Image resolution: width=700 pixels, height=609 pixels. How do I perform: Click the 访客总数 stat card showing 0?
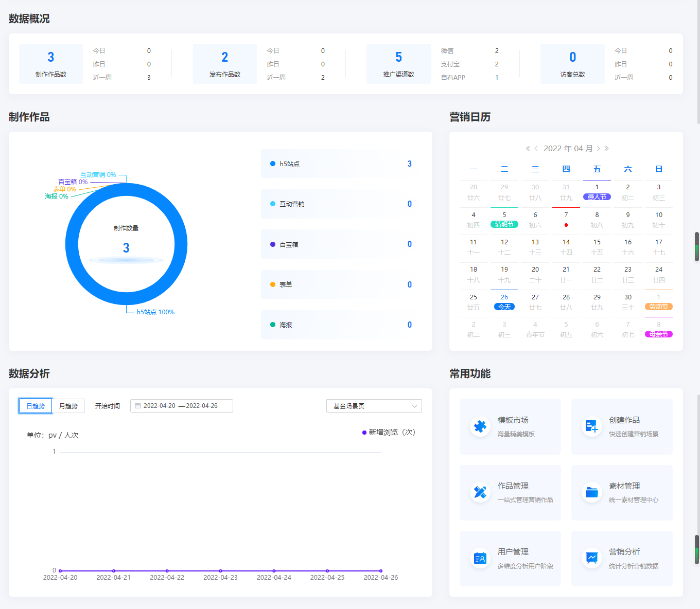coord(572,64)
